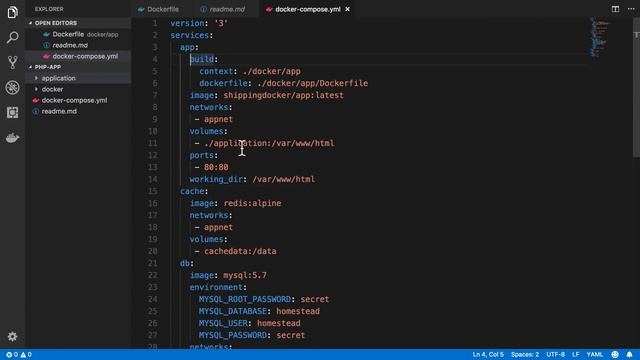This screenshot has width=640, height=360.
Task: Click the 'working_dir' key on line 14
Action: [x=216, y=179]
